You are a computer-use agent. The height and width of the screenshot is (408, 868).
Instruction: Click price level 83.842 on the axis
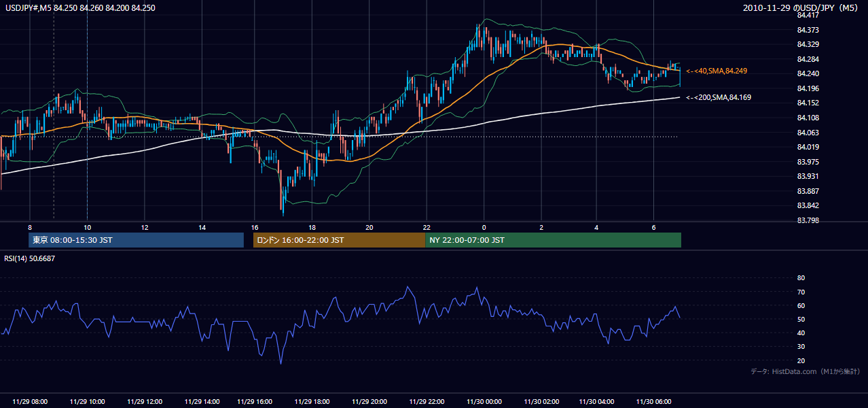[807, 205]
